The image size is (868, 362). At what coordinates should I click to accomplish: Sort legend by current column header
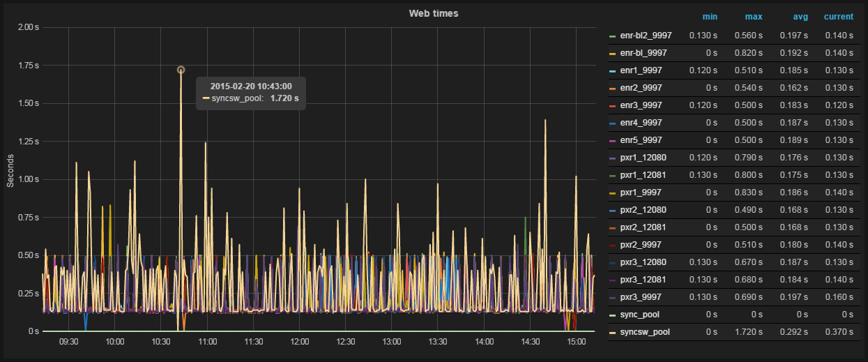[838, 17]
